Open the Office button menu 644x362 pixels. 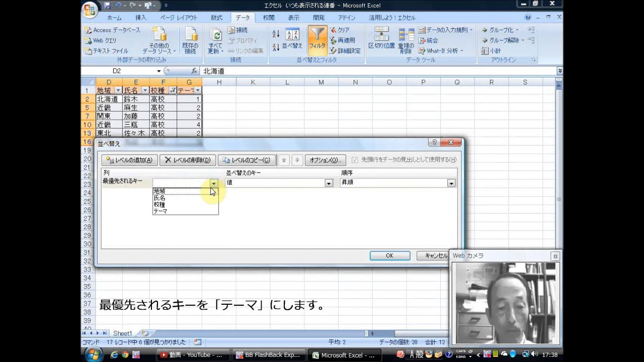coord(91,9)
